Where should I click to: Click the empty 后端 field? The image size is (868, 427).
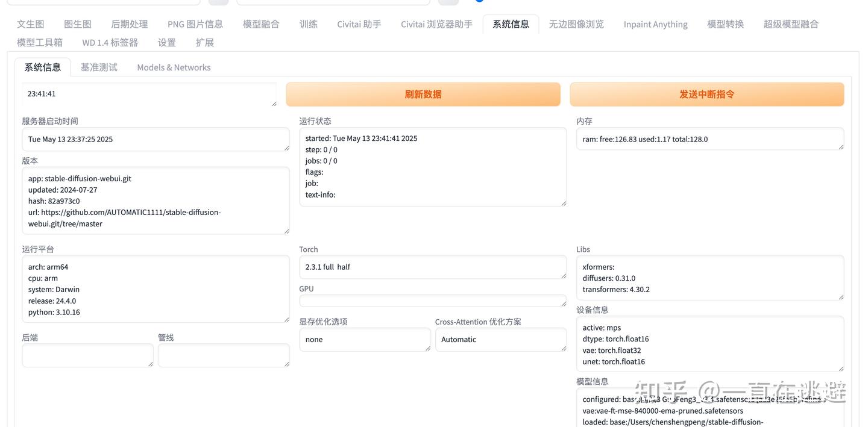87,355
